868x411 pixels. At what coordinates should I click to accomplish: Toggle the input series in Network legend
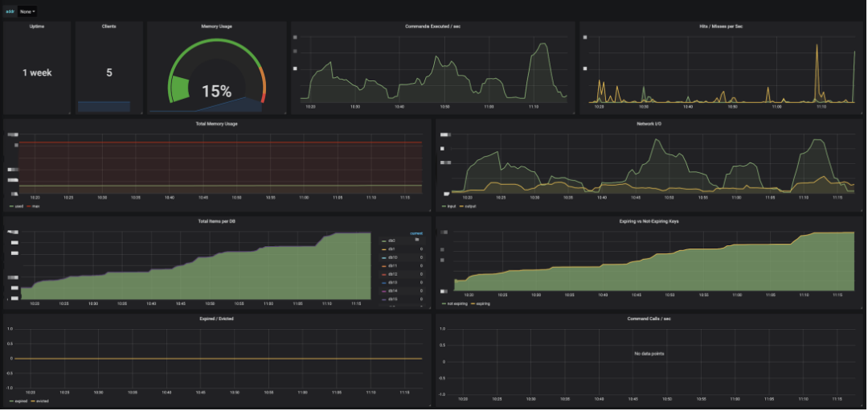click(x=450, y=206)
